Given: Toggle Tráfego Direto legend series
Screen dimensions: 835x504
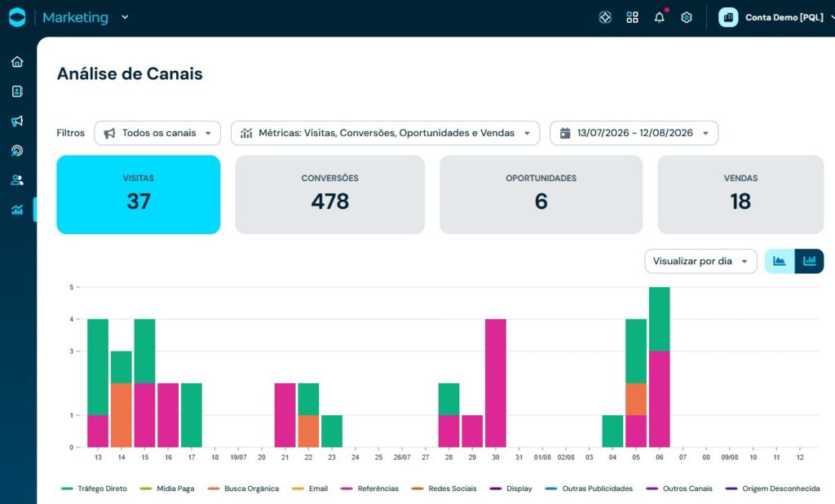Looking at the screenshot, I should (x=95, y=489).
